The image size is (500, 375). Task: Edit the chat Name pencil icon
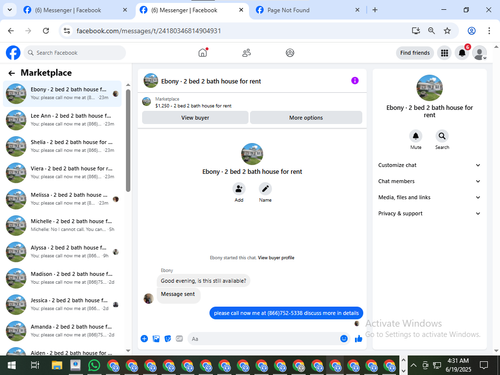click(265, 189)
